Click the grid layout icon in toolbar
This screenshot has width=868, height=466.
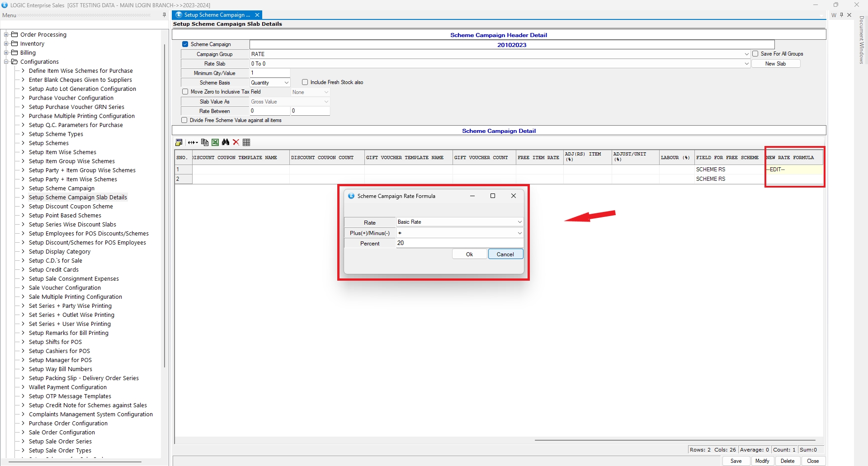(246, 142)
